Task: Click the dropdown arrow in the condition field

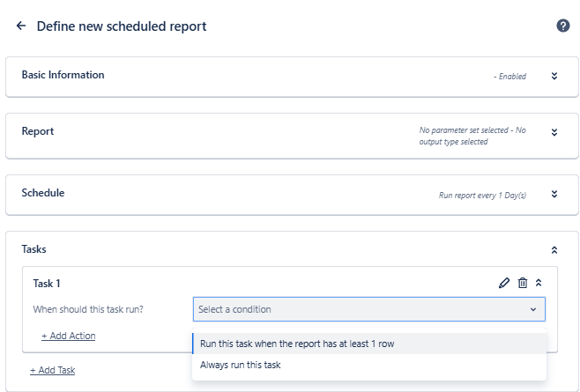Action: click(532, 309)
